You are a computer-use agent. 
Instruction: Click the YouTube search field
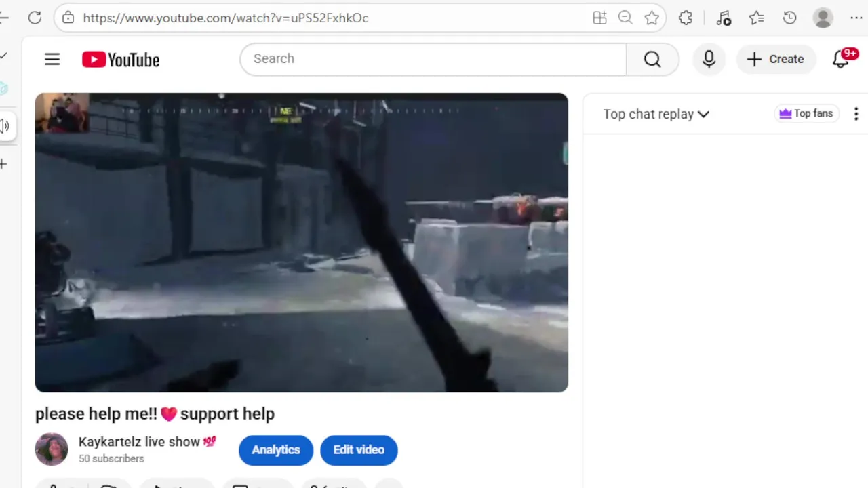433,59
